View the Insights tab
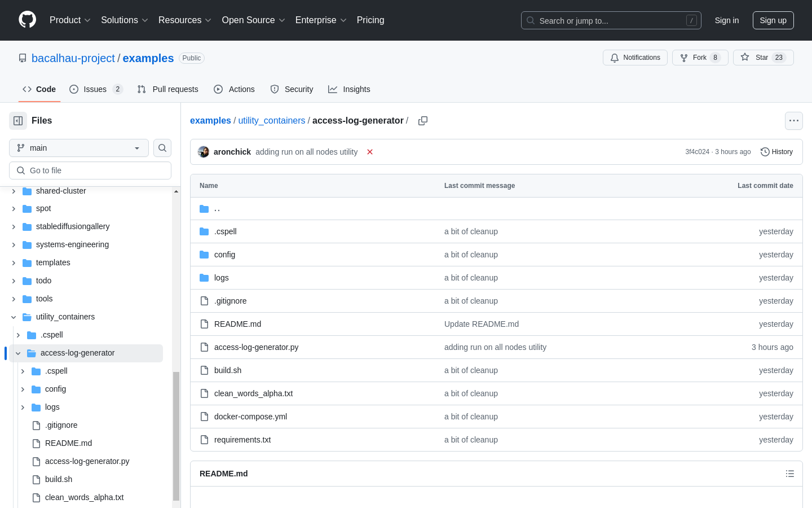This screenshot has height=508, width=812. 350,89
